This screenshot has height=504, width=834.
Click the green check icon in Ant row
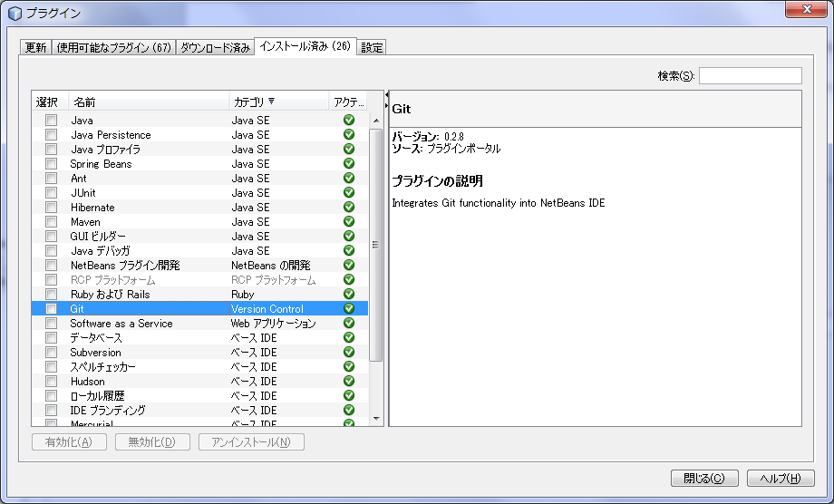(349, 178)
